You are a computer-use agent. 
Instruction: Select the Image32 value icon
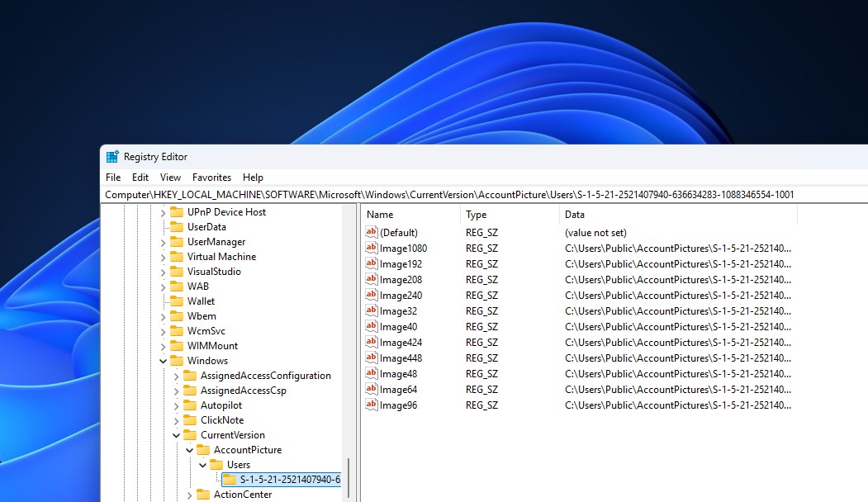pyautogui.click(x=372, y=310)
